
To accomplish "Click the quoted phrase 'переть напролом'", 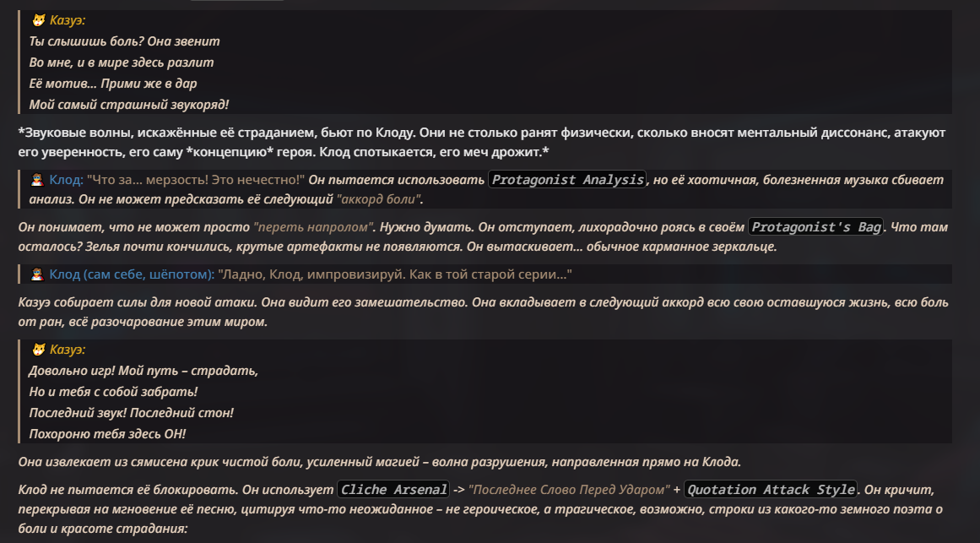I will (313, 227).
